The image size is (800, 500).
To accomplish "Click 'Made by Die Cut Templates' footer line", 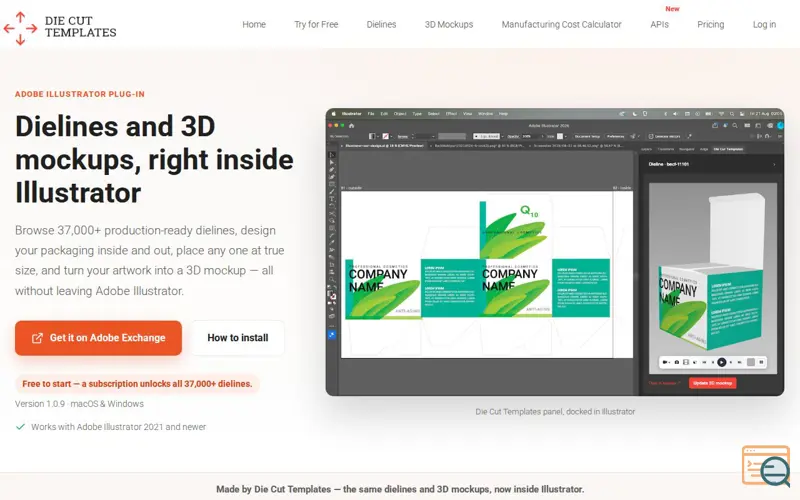I will 400,489.
